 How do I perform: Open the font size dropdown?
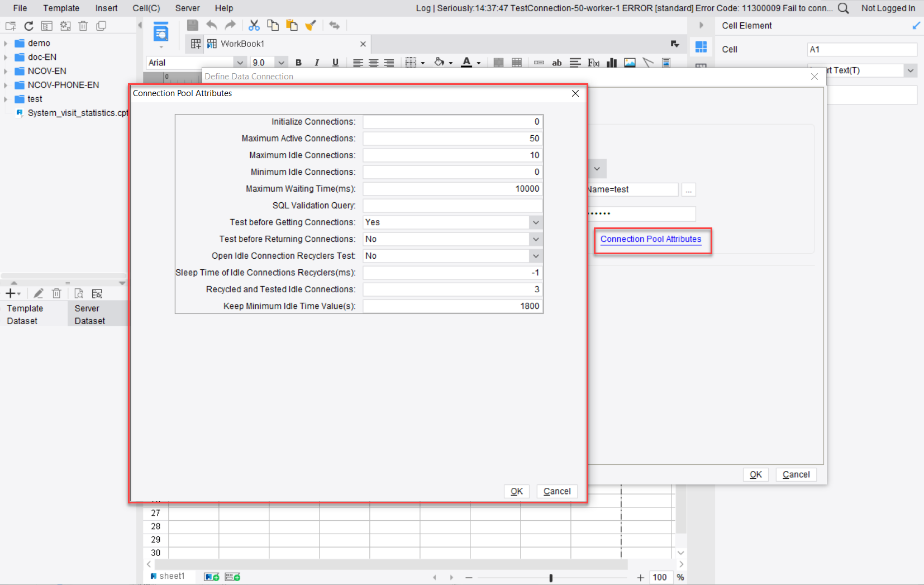(x=282, y=62)
